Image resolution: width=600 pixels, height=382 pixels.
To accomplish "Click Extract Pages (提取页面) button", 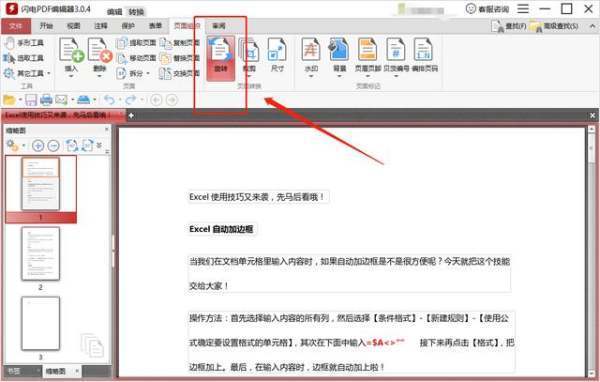I will 136,43.
